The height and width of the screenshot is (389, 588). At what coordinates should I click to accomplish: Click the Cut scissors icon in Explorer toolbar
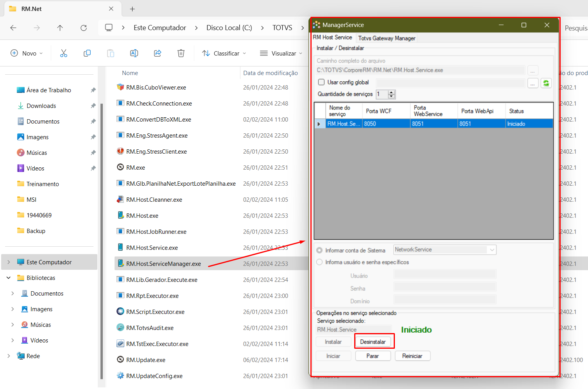coord(64,53)
